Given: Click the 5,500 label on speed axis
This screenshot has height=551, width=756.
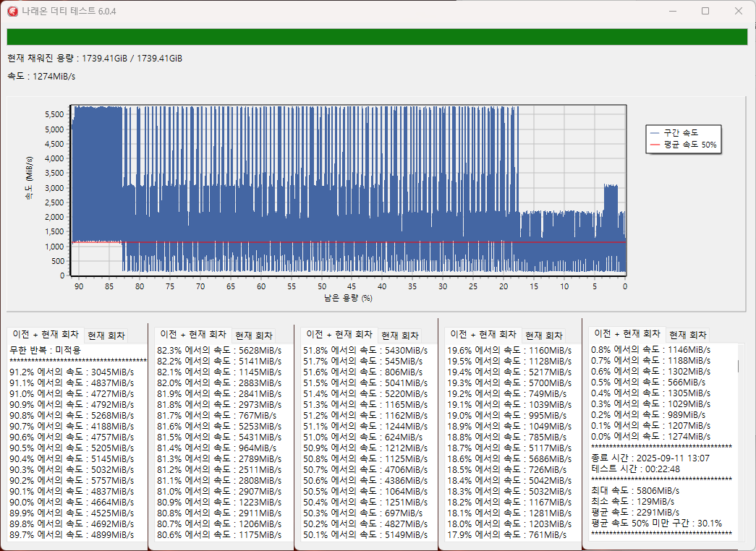Looking at the screenshot, I should [54, 114].
